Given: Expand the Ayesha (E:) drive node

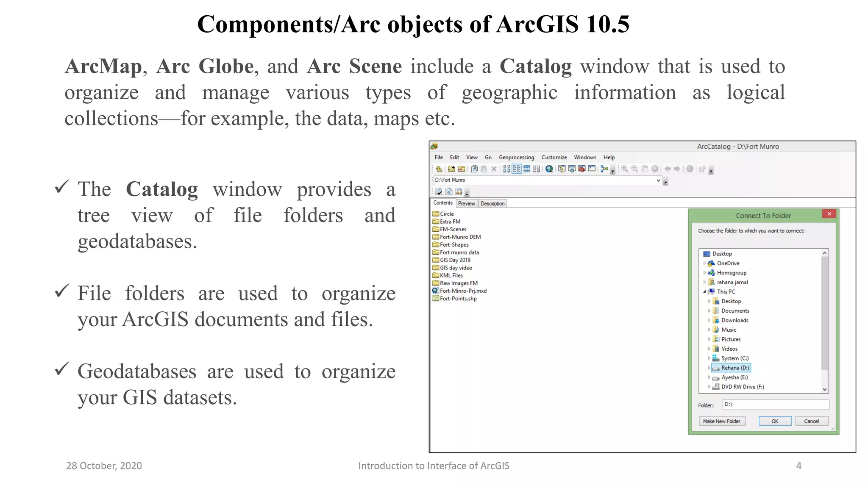Looking at the screenshot, I should 709,377.
